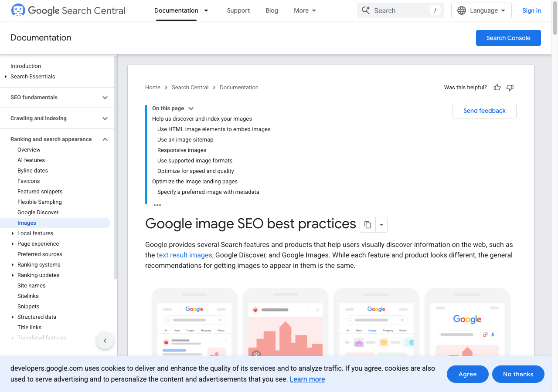Select AI features in the sidebar
The image size is (558, 392).
[x=31, y=160]
